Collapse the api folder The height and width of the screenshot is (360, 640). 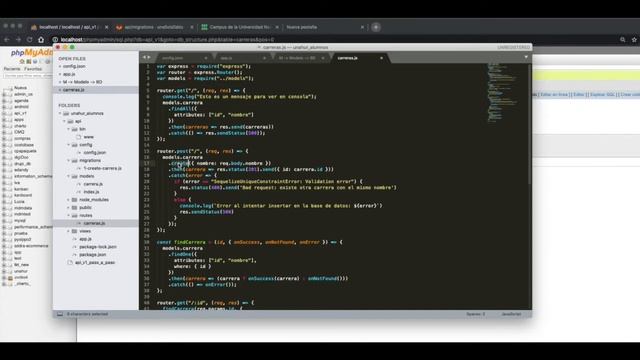coord(64,121)
